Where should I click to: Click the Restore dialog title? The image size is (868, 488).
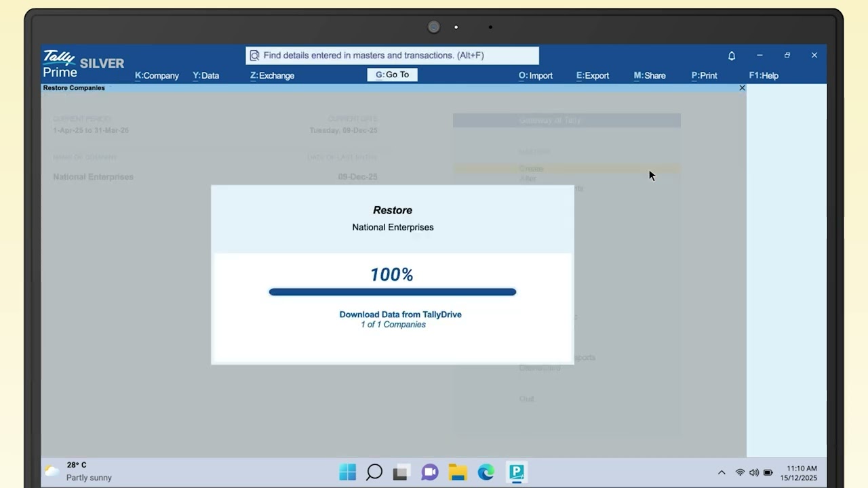pyautogui.click(x=393, y=210)
